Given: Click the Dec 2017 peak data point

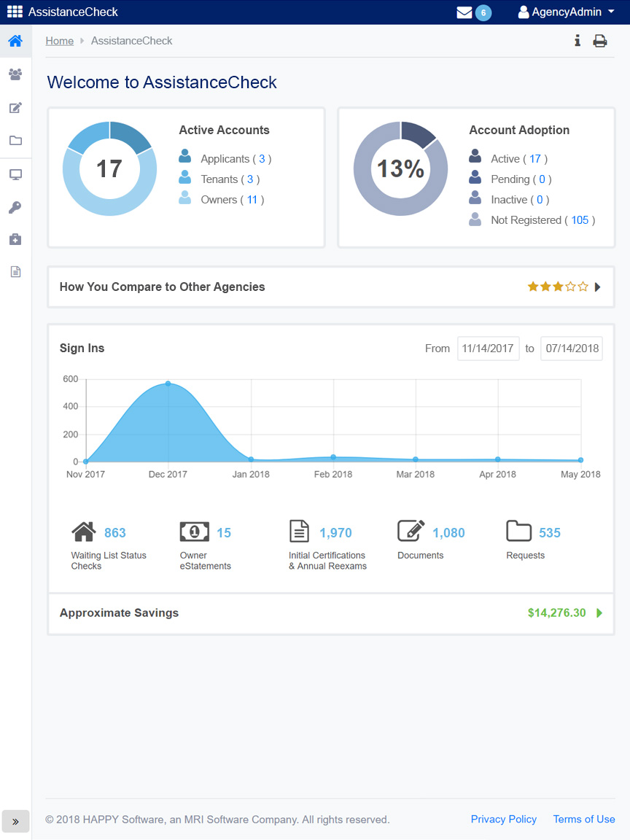Looking at the screenshot, I should coord(168,384).
